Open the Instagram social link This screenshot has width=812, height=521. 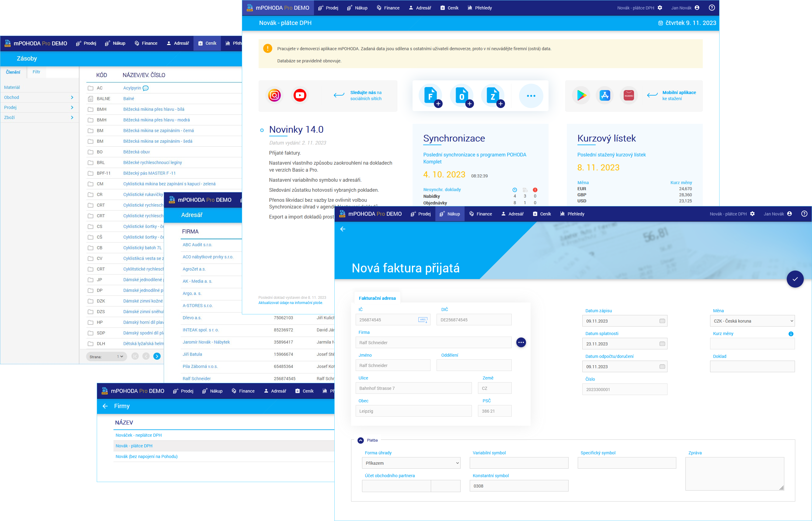pos(274,95)
